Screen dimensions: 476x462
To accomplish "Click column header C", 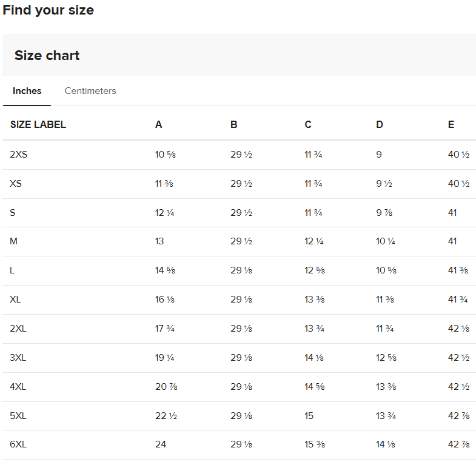I will [x=308, y=125].
